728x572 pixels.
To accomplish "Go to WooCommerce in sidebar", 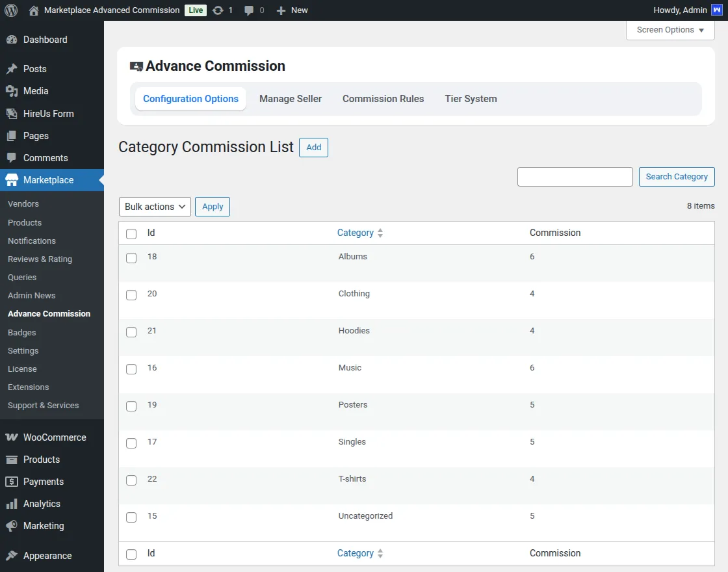I will pyautogui.click(x=55, y=437).
